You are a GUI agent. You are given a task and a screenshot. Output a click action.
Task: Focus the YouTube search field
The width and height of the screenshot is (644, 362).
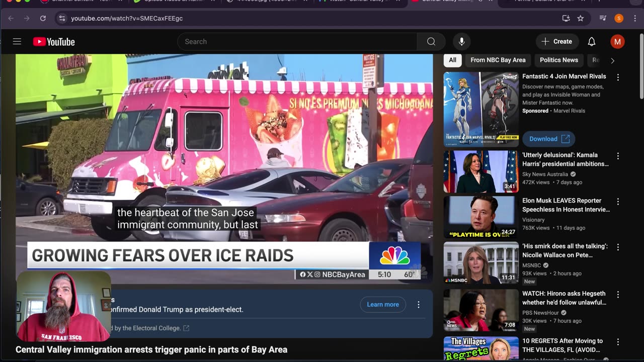tap(297, 42)
